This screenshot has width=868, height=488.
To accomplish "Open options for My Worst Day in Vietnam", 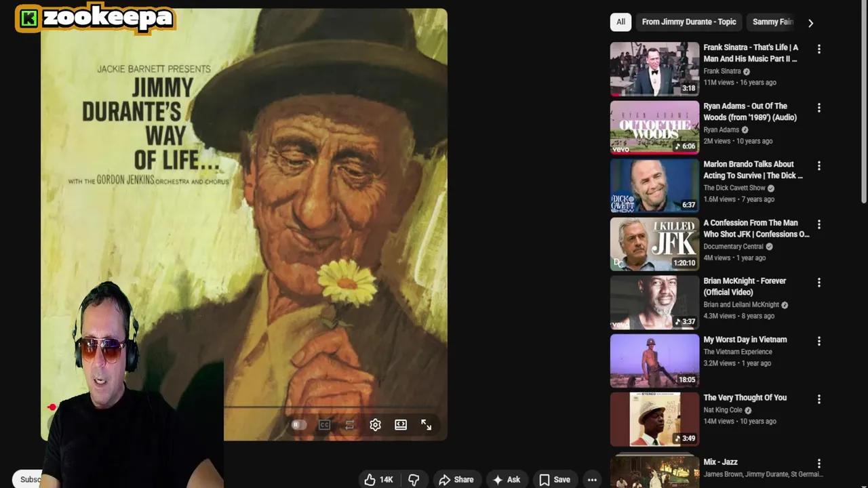I will pyautogui.click(x=819, y=340).
